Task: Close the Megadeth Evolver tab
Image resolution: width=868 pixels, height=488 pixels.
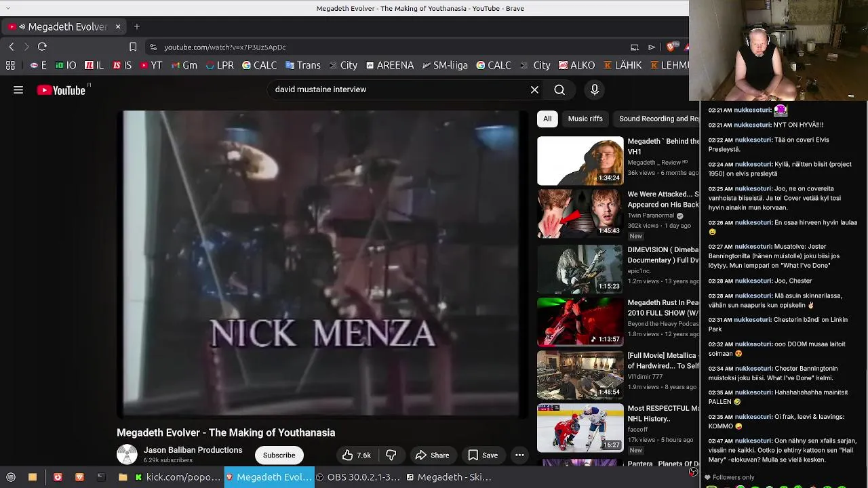Action: click(117, 26)
